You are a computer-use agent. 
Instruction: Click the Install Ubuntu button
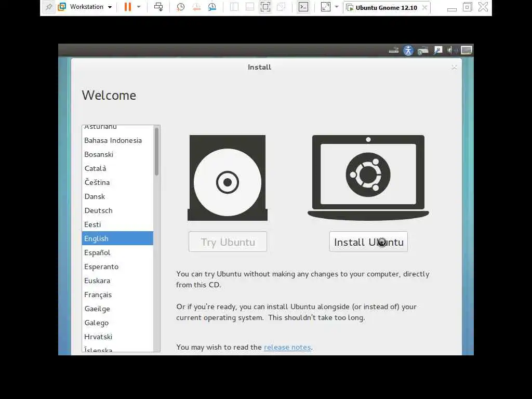tap(368, 242)
